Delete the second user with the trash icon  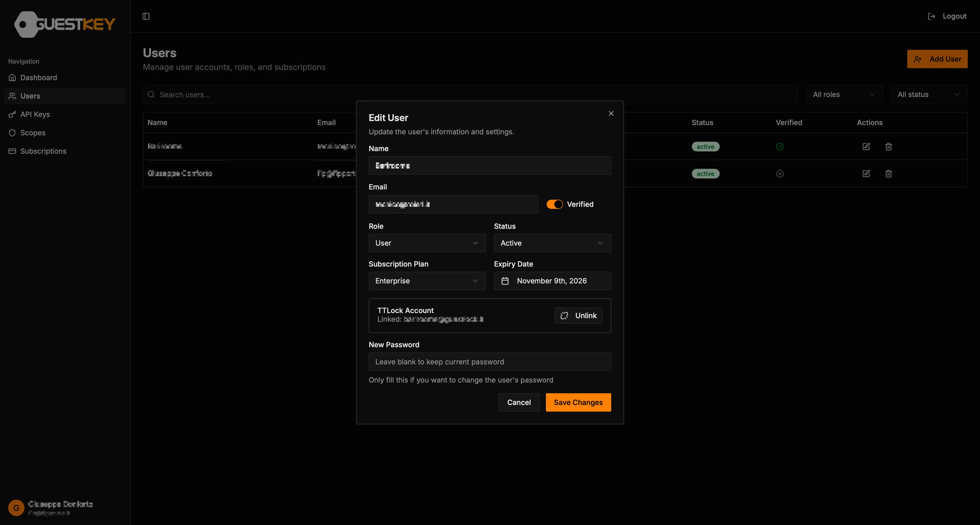[x=888, y=174]
